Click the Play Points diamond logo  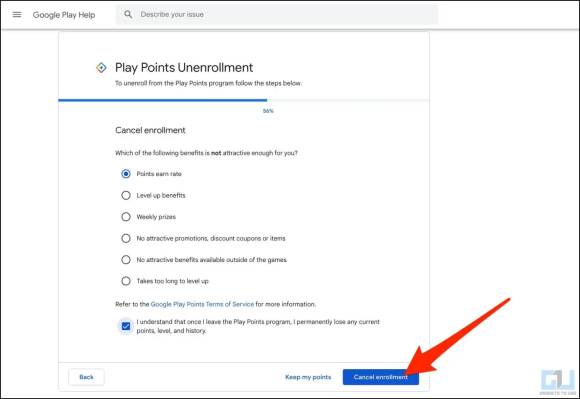point(101,68)
